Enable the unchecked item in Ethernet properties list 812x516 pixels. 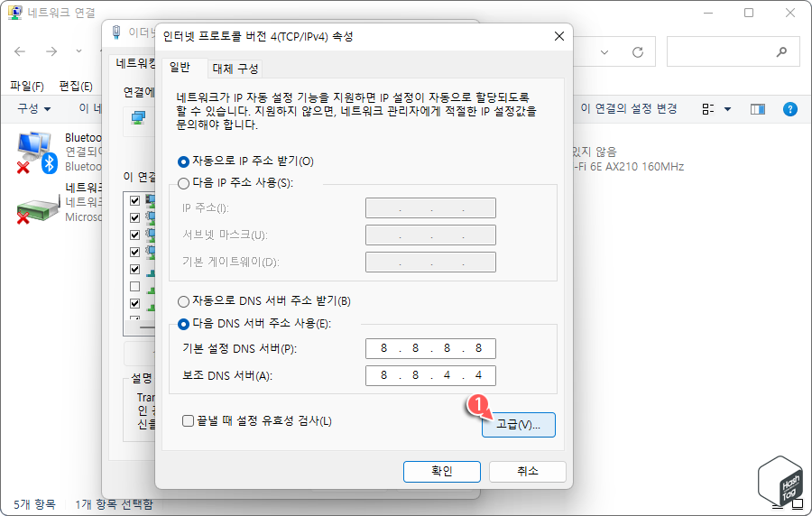pos(135,286)
